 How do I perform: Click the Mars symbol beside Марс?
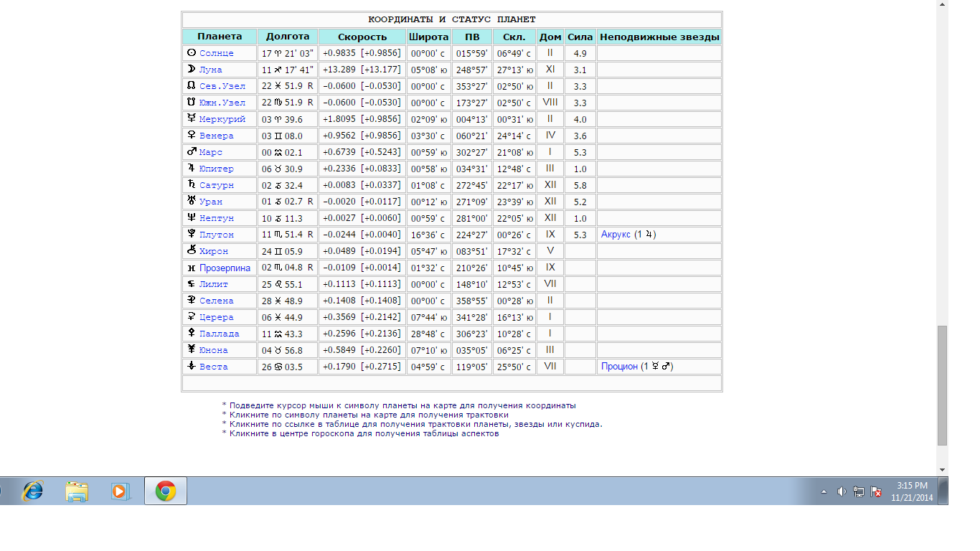[x=191, y=152]
